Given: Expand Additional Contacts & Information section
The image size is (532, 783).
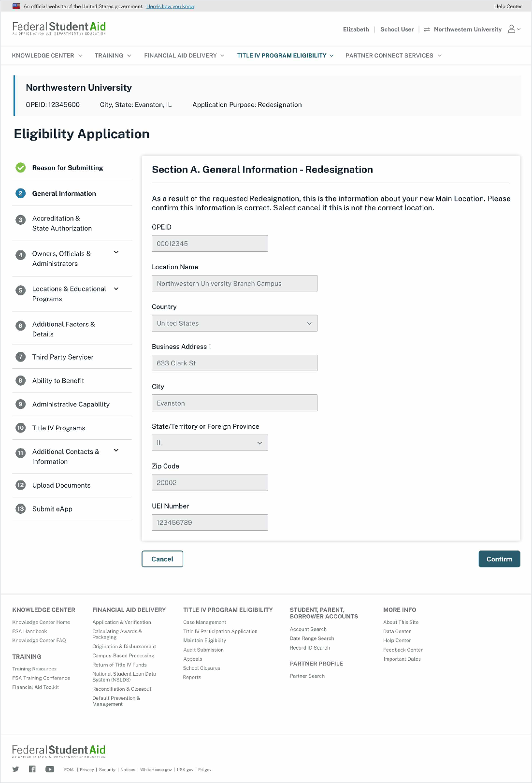Looking at the screenshot, I should [116, 450].
